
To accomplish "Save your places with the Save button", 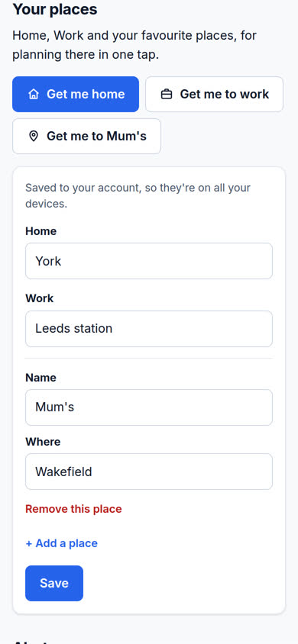I will (x=54, y=583).
